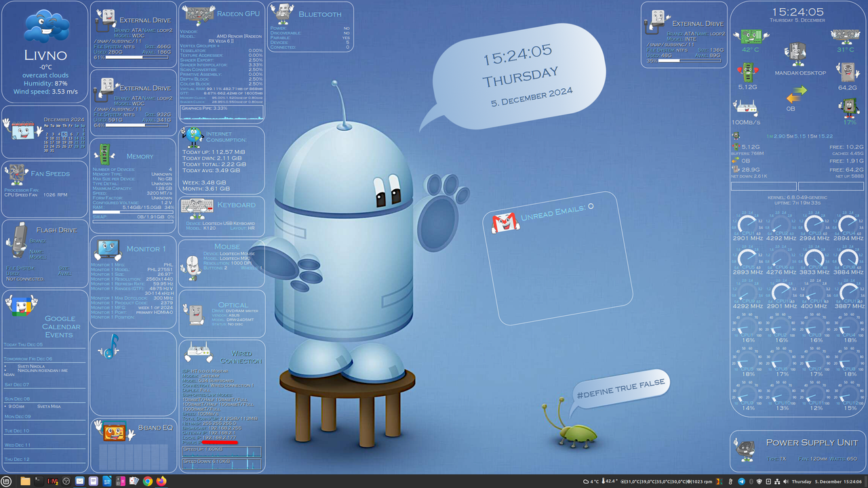Viewport: 868px width, 488px height.
Task: Click the 'Livno' city name
Action: click(45, 56)
